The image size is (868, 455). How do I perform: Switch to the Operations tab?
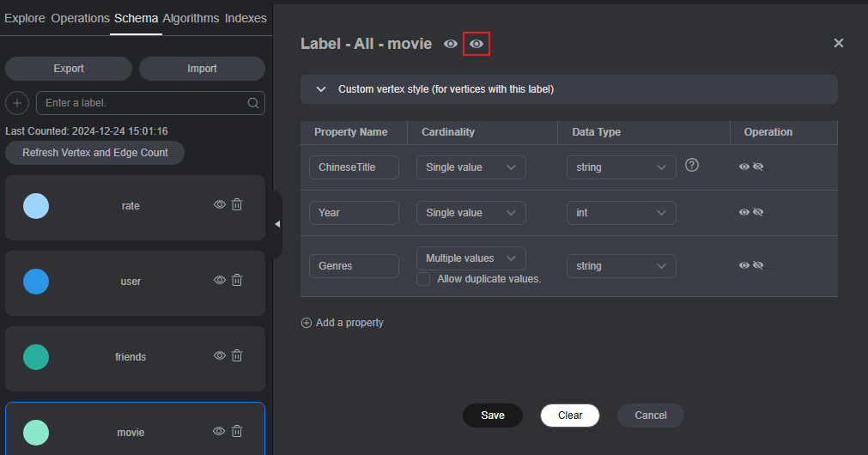tap(80, 18)
